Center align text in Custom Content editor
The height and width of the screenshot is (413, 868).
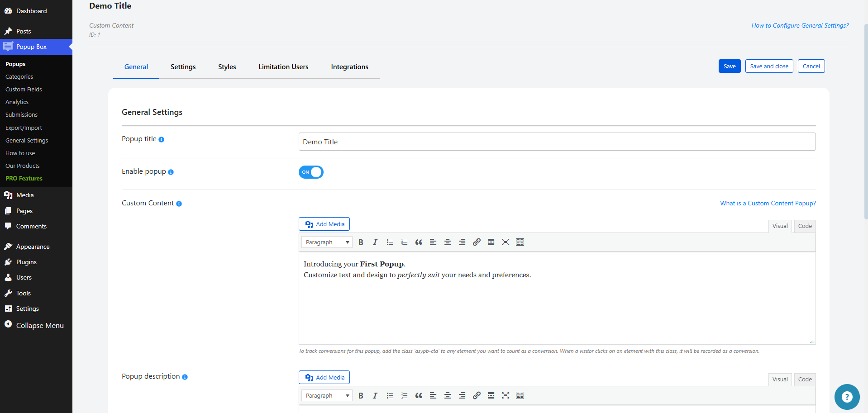(448, 242)
